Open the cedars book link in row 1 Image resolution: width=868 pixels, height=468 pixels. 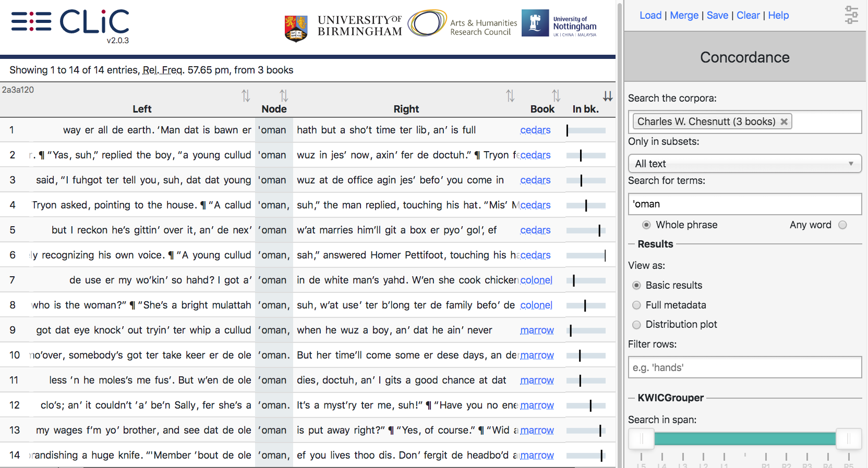(535, 130)
